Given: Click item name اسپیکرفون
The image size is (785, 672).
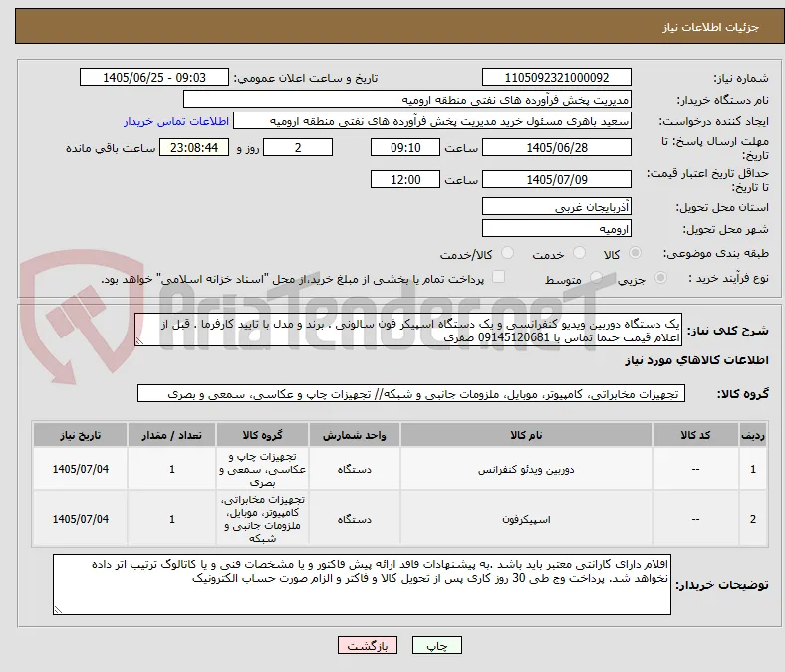Looking at the screenshot, I should pos(526,519).
